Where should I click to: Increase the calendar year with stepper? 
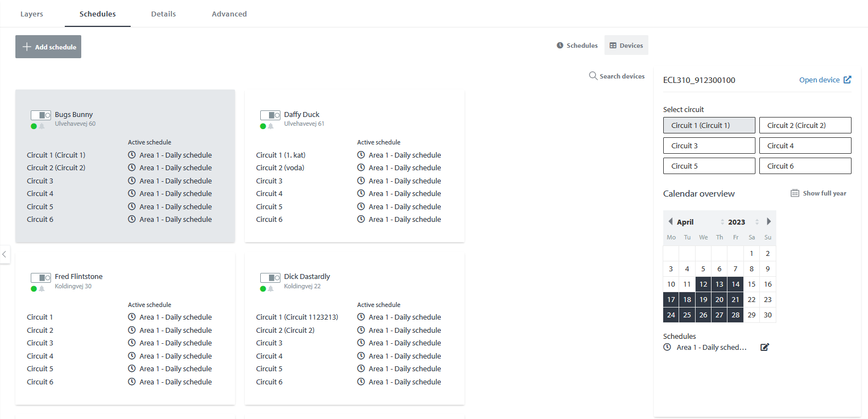(x=757, y=220)
